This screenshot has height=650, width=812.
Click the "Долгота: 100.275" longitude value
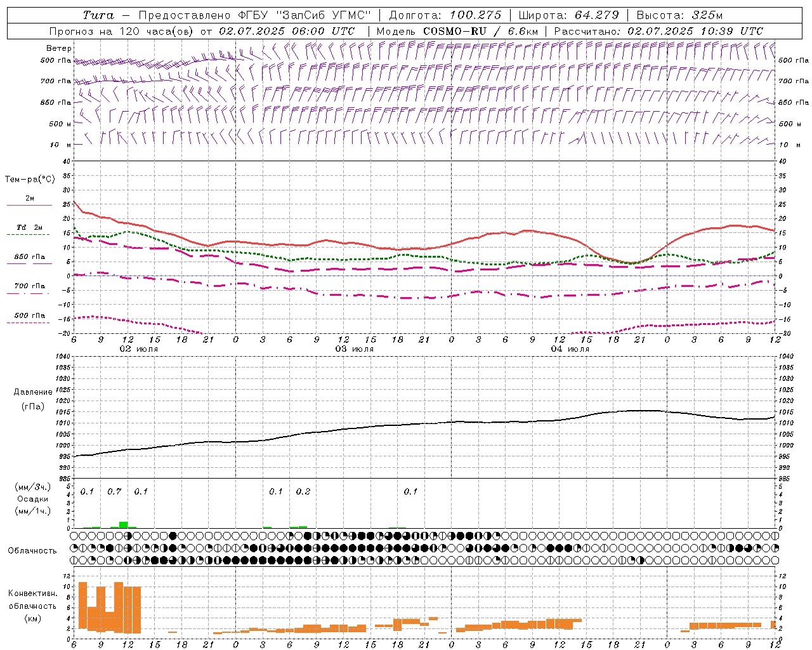[445, 15]
